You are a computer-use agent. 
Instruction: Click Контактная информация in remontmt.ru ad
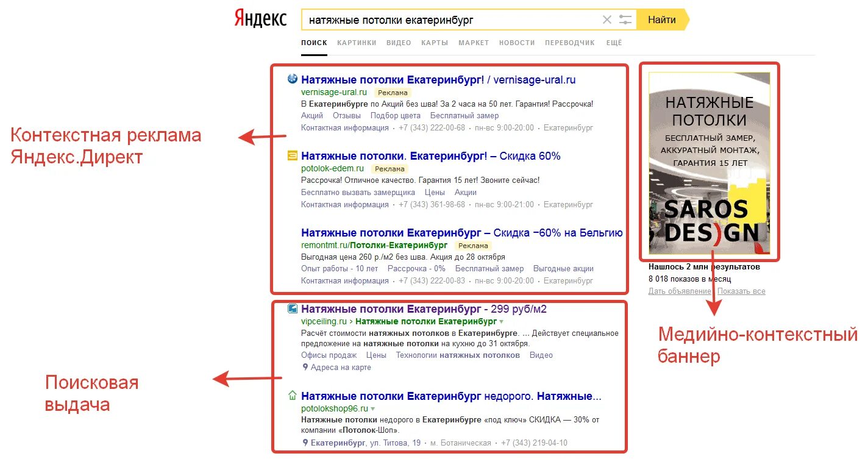pyautogui.click(x=345, y=281)
